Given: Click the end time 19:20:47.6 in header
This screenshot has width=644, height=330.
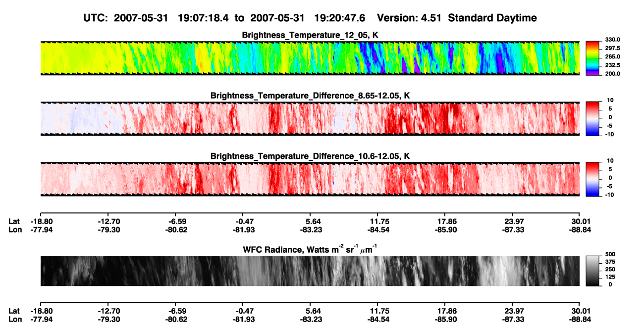Looking at the screenshot, I should 340,18.
